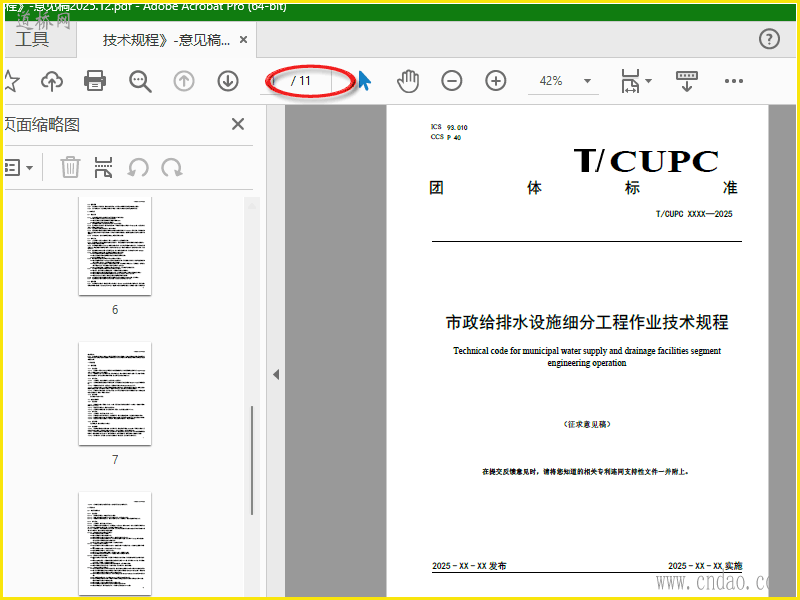Click the thumbnail panel page layout icon

(x=103, y=167)
